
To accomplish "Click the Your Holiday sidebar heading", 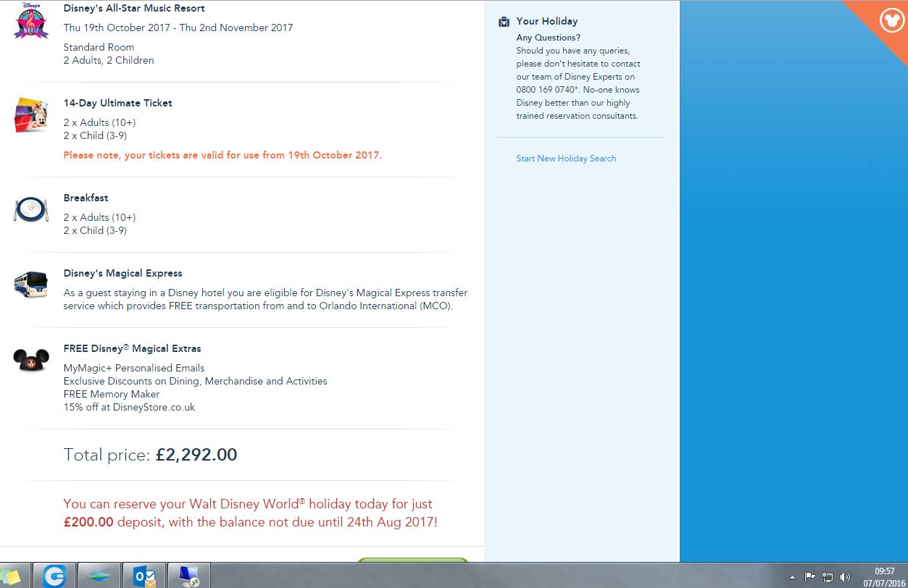I will click(x=547, y=22).
